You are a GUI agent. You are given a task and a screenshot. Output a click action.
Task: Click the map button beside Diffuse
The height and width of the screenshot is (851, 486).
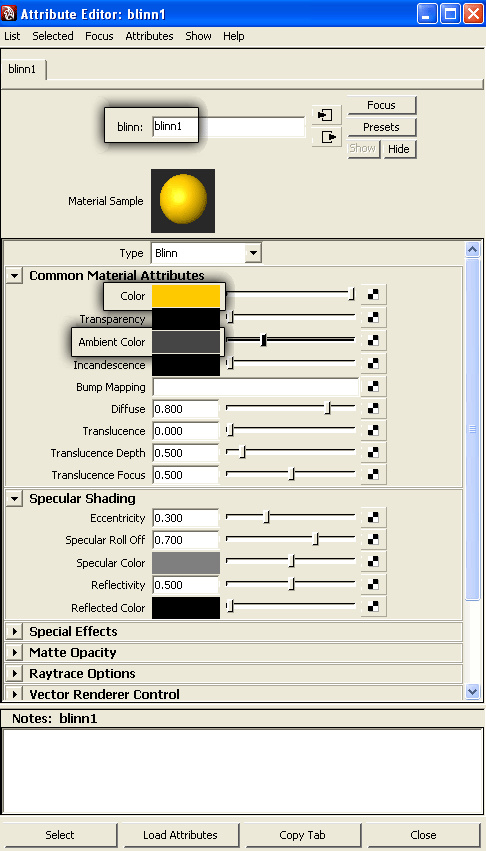click(x=374, y=409)
